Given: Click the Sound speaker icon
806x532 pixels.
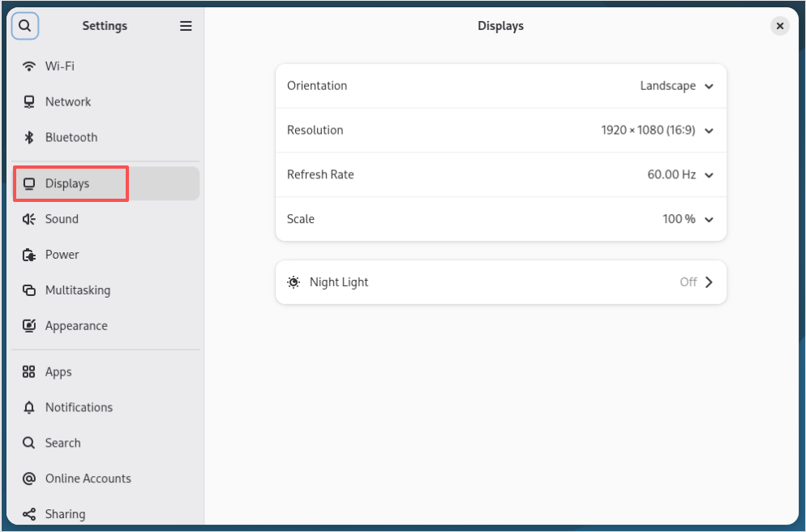Looking at the screenshot, I should pos(29,219).
